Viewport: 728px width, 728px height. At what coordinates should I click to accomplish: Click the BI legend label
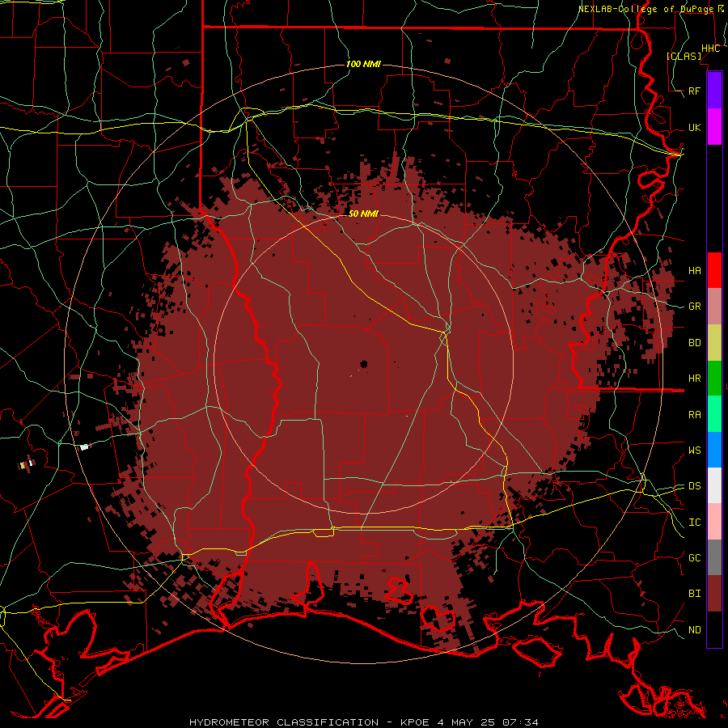point(695,594)
